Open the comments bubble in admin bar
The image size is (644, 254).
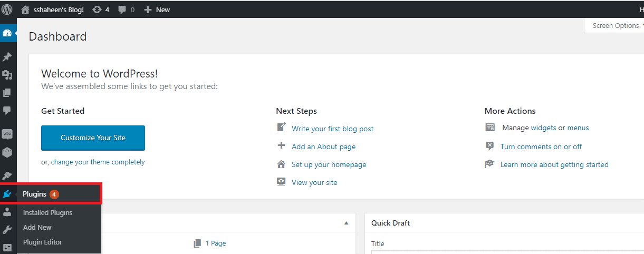[x=126, y=9]
